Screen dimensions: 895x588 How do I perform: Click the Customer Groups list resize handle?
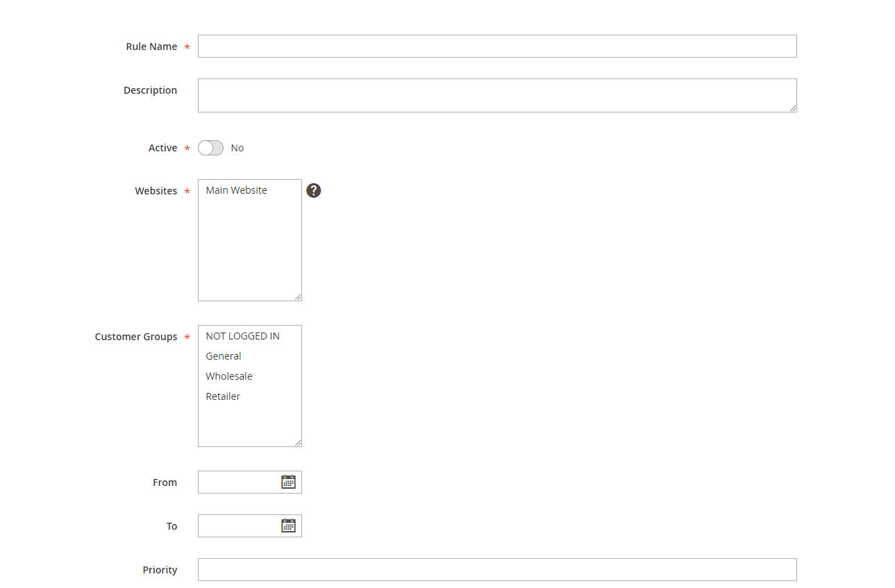pyautogui.click(x=298, y=443)
